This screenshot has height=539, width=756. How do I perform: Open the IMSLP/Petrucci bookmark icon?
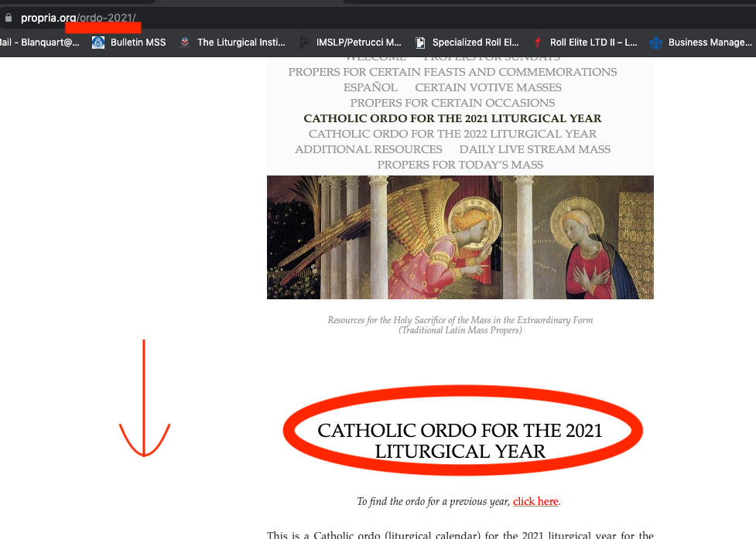point(304,43)
